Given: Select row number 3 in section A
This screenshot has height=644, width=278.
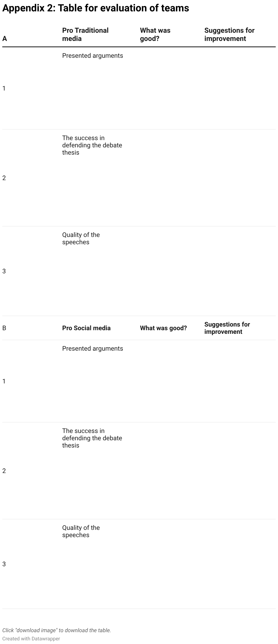Looking at the screenshot, I should (x=4, y=271).
